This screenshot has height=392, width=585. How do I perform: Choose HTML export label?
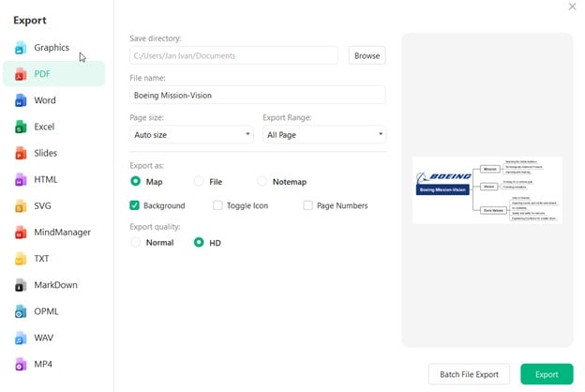click(x=46, y=179)
